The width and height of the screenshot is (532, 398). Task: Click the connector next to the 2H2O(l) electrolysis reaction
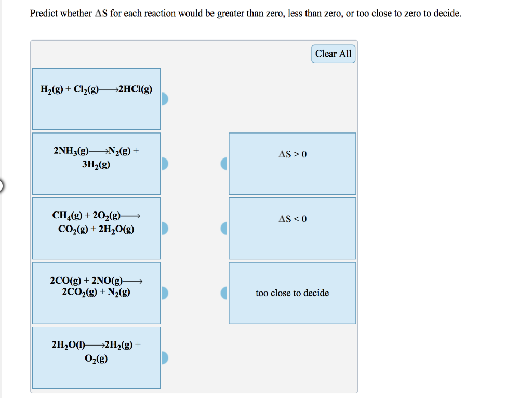(164, 357)
